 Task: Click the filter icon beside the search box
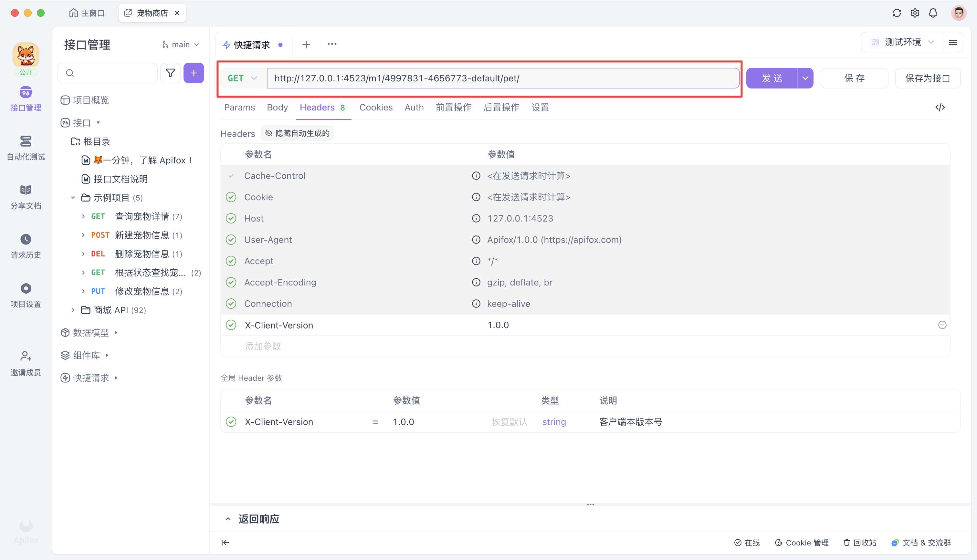click(x=170, y=73)
